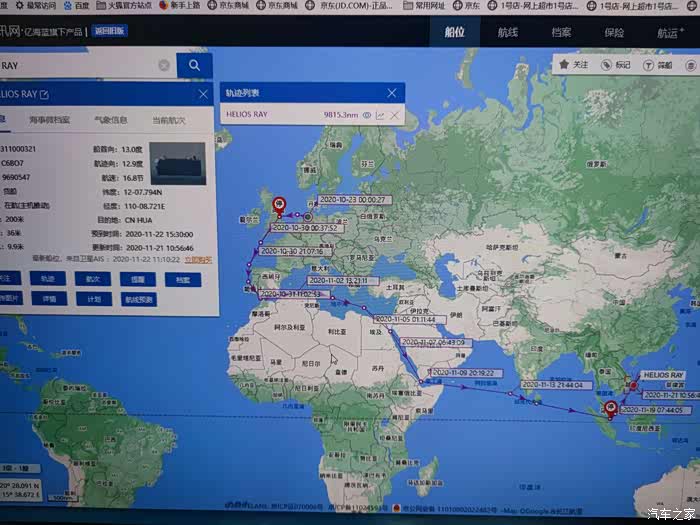Open the 海事局档案 tab in ship panel
The image size is (700, 525).
click(x=50, y=120)
